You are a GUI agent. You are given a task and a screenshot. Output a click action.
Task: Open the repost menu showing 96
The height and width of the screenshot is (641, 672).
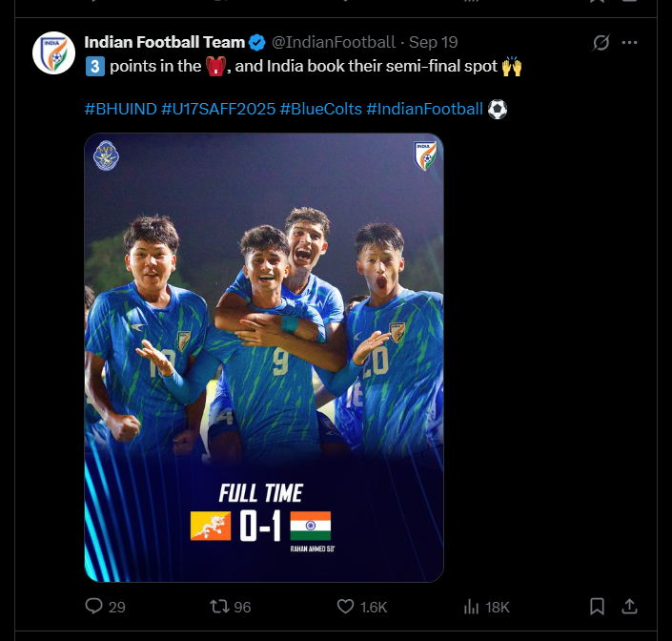[x=218, y=607]
